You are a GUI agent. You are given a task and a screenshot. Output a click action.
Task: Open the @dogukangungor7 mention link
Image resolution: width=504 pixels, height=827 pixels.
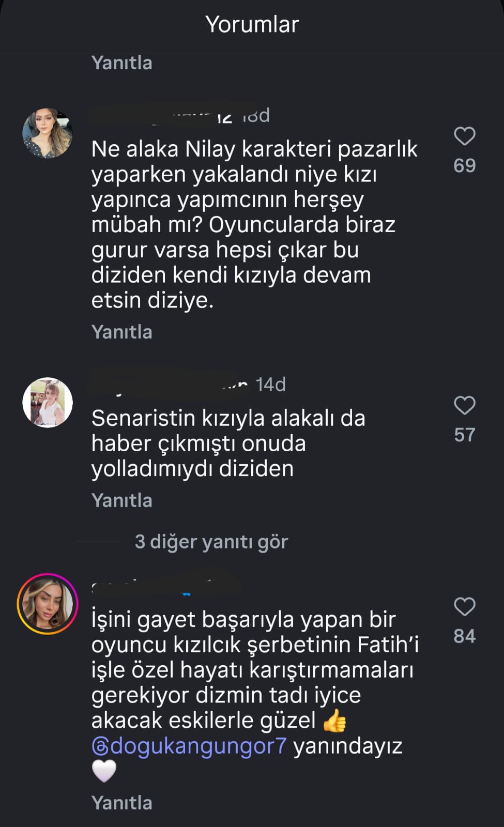[189, 746]
